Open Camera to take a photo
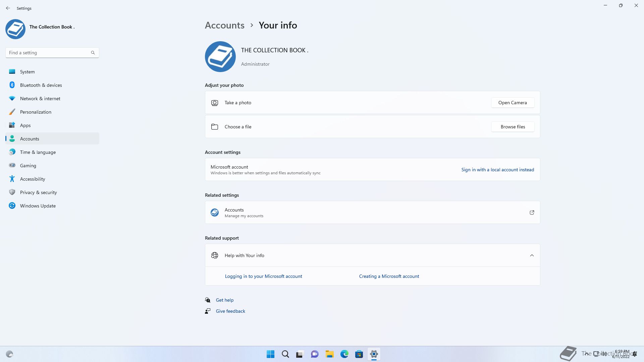The height and width of the screenshot is (362, 644). coord(513,103)
